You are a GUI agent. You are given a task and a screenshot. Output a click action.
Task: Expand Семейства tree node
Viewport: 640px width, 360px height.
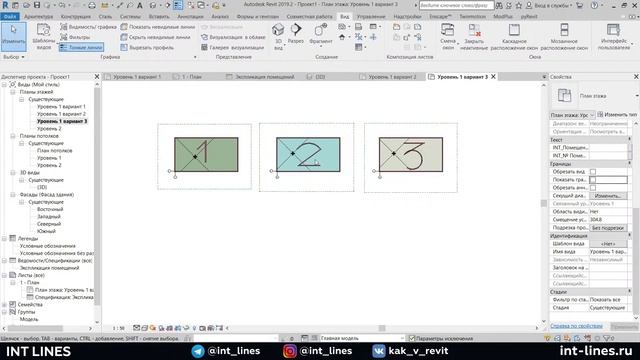coord(4,304)
